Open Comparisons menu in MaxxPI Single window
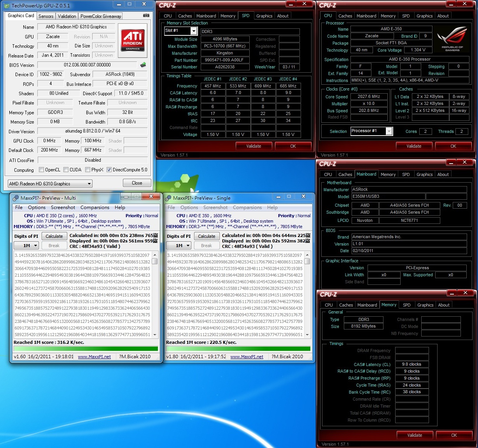 tap(247, 207)
